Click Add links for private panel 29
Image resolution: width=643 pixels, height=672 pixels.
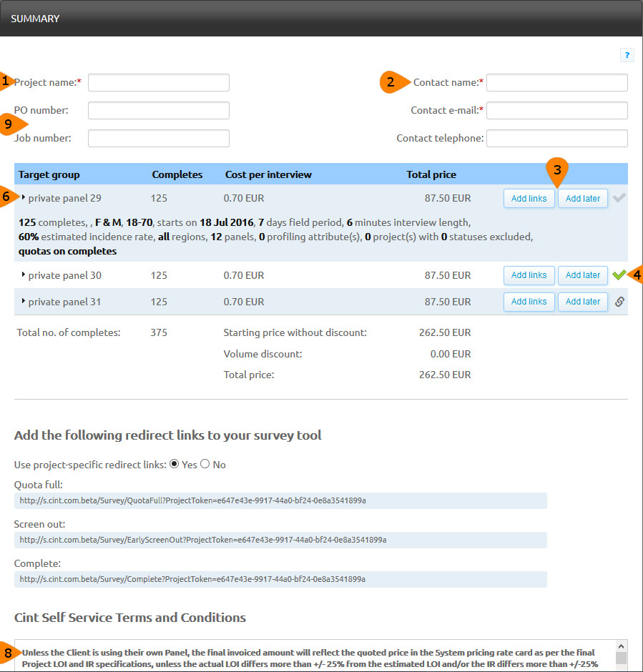coord(529,198)
